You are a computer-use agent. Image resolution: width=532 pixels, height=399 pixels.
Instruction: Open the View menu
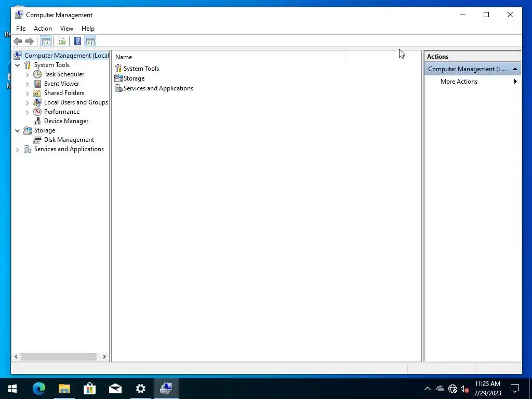[x=66, y=29]
